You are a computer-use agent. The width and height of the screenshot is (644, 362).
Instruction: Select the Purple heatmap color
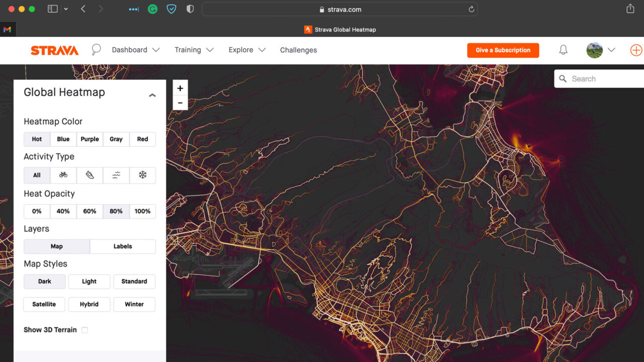click(x=90, y=139)
